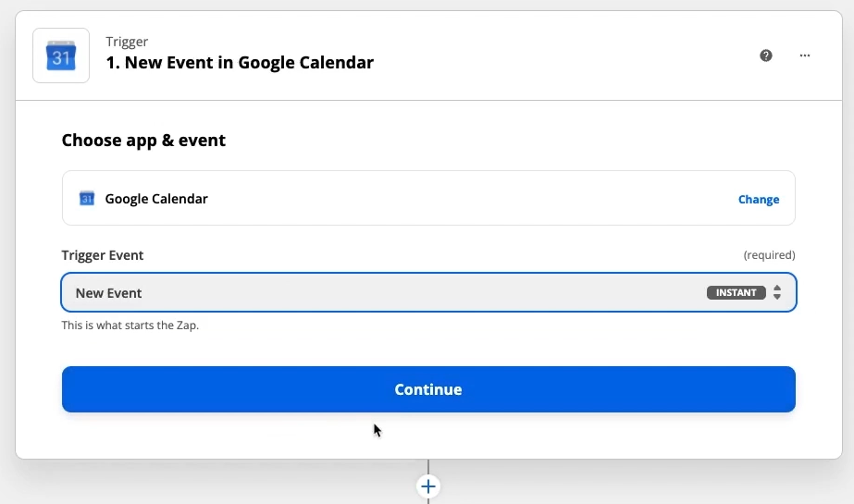Click the small Google Calendar app icon
The height and width of the screenshot is (504, 854).
click(87, 199)
